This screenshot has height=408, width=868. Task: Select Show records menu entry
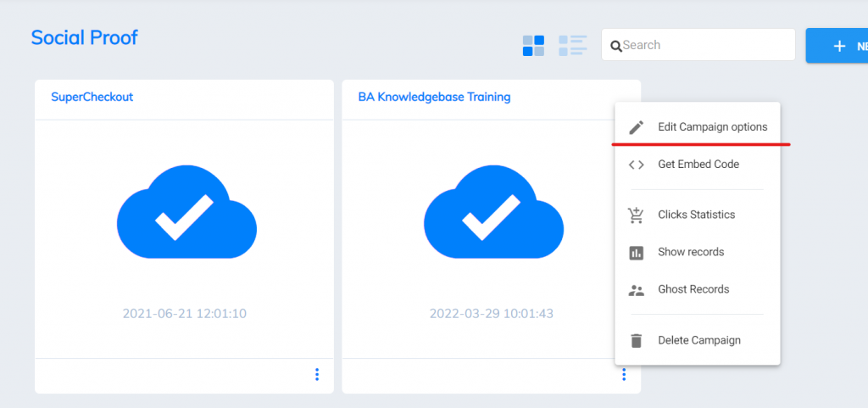tap(698, 253)
